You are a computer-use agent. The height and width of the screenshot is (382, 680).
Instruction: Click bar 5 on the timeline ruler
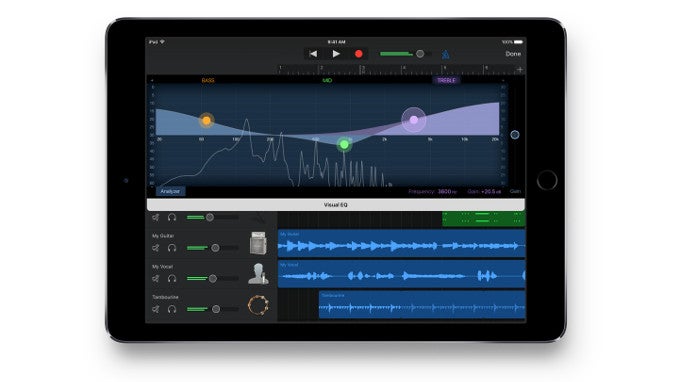[x=445, y=69]
